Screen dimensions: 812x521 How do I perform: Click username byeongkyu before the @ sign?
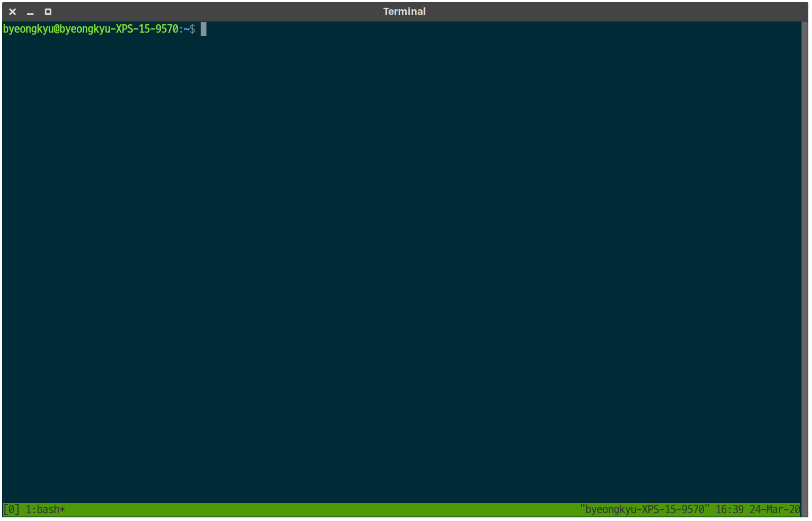pyautogui.click(x=28, y=29)
